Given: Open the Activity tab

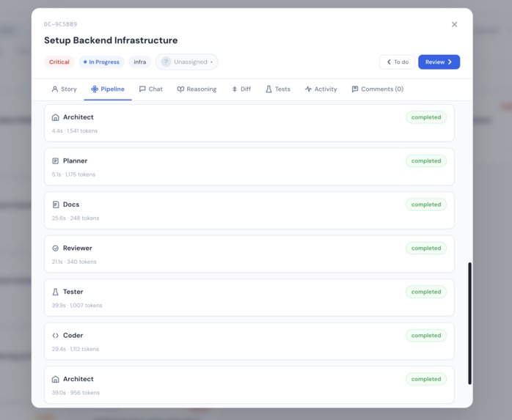Looking at the screenshot, I should (321, 89).
